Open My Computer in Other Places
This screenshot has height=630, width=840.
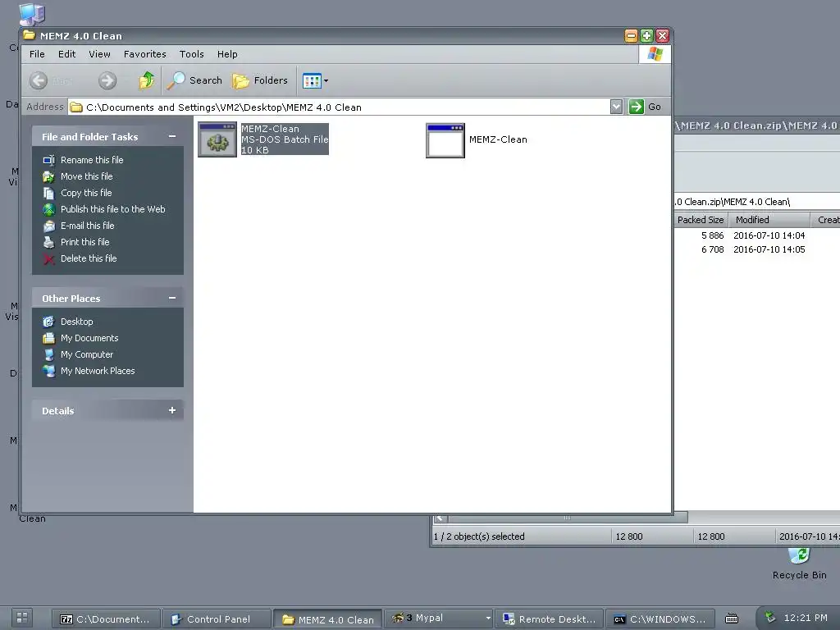pos(87,354)
